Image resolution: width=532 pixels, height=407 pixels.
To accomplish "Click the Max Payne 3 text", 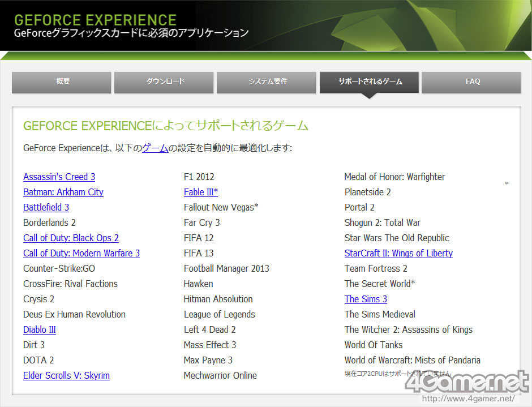I will [x=208, y=360].
